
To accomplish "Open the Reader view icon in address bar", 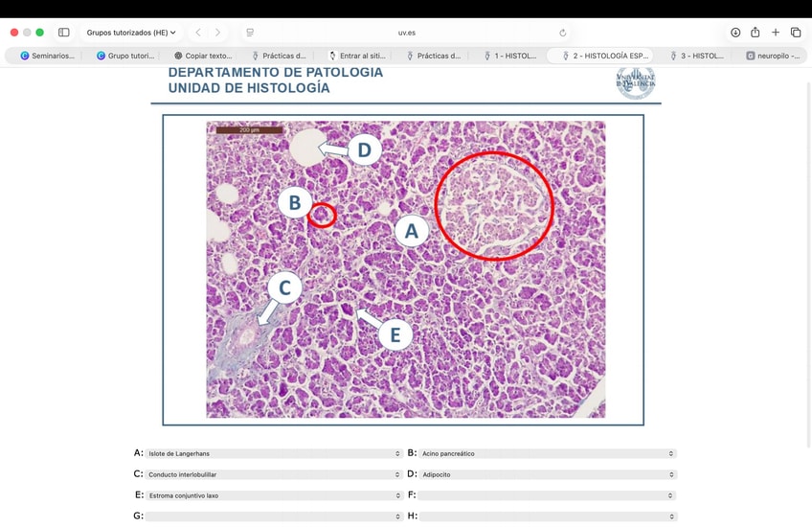I will point(250,33).
